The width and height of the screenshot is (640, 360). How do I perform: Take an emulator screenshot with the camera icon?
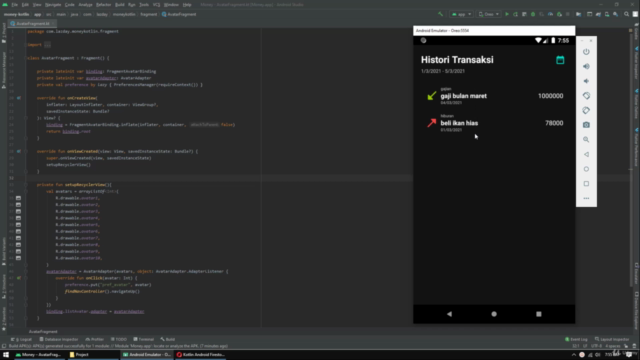click(586, 125)
